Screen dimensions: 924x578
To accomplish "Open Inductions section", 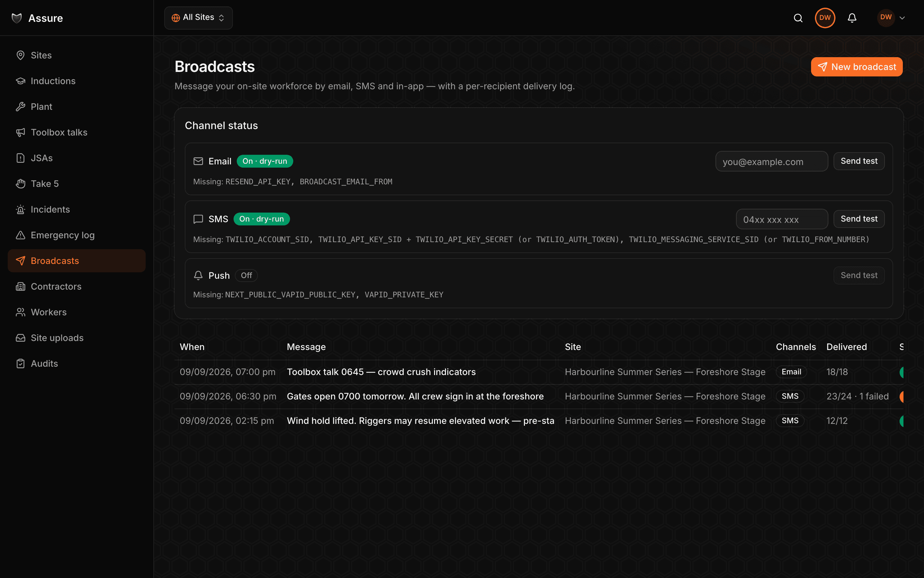I will click(x=76, y=81).
